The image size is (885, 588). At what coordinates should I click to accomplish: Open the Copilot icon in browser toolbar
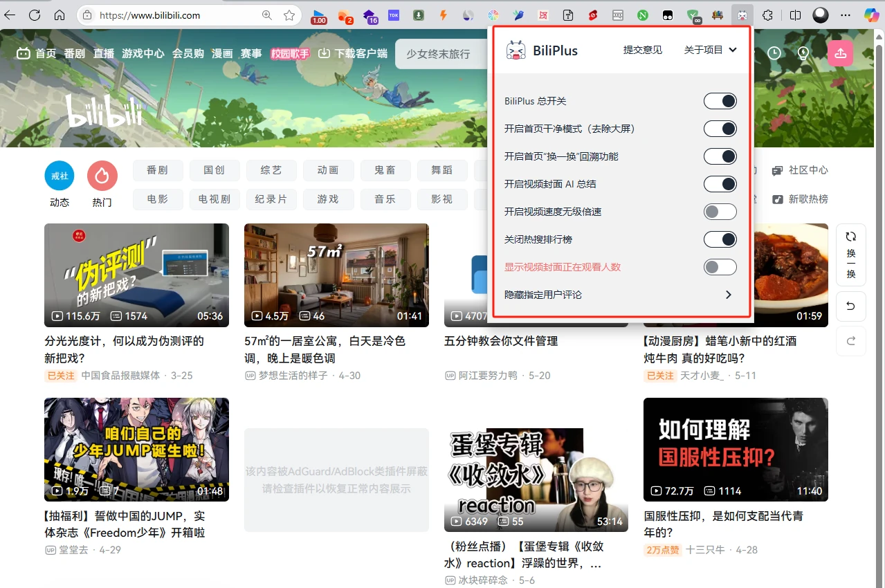pos(872,15)
